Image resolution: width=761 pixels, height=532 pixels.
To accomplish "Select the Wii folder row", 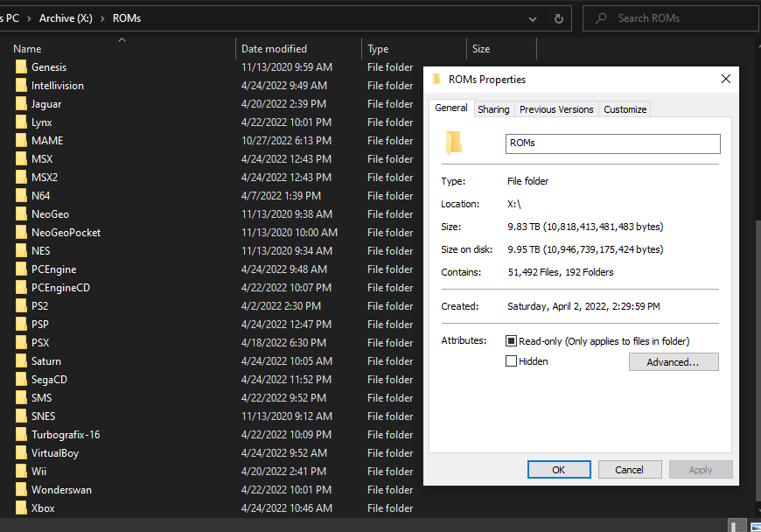I will pos(213,472).
